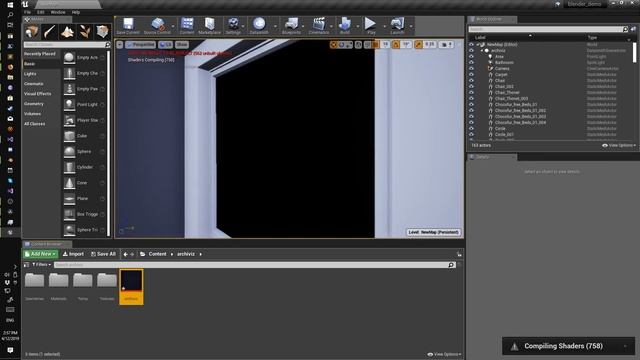Image resolution: width=640 pixels, height=360 pixels.
Task: Toggle visibility of Area light actor
Action: [471, 56]
